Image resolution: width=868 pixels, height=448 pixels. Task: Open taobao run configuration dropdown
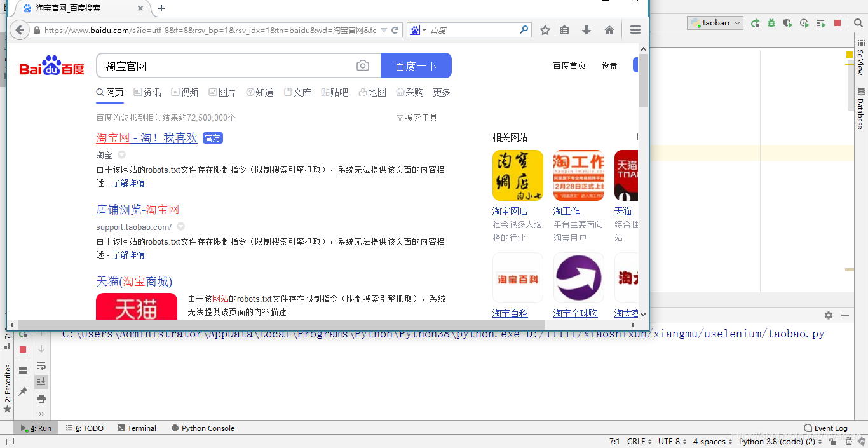click(715, 23)
